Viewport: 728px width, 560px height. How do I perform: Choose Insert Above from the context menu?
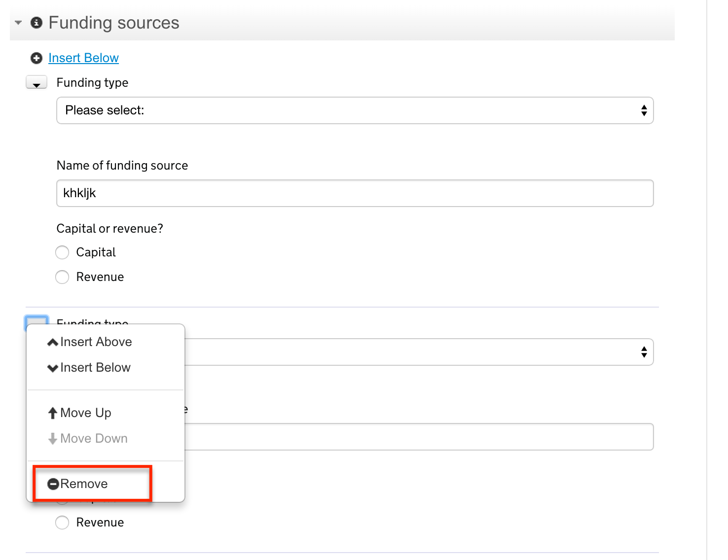pos(96,342)
